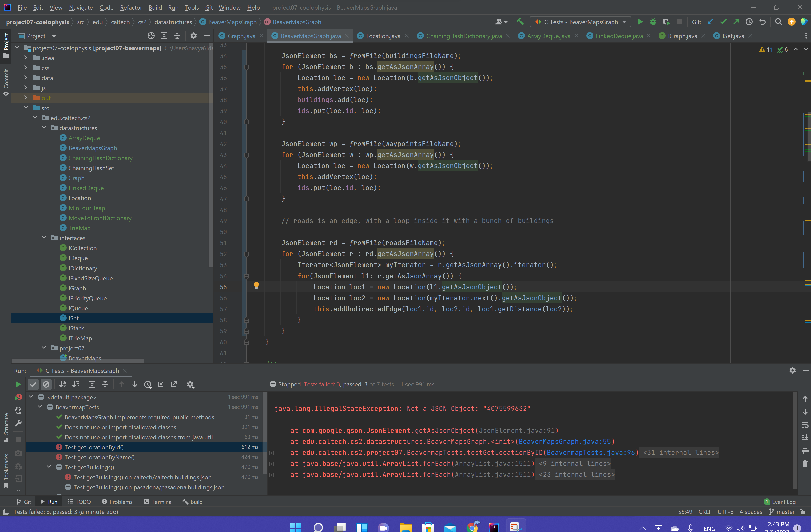Image resolution: width=811 pixels, height=532 pixels.
Task: Click the Git update project arrow icon
Action: click(x=710, y=22)
